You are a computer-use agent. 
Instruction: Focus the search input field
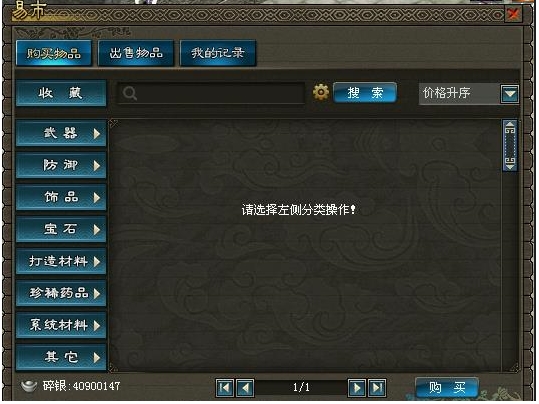211,93
